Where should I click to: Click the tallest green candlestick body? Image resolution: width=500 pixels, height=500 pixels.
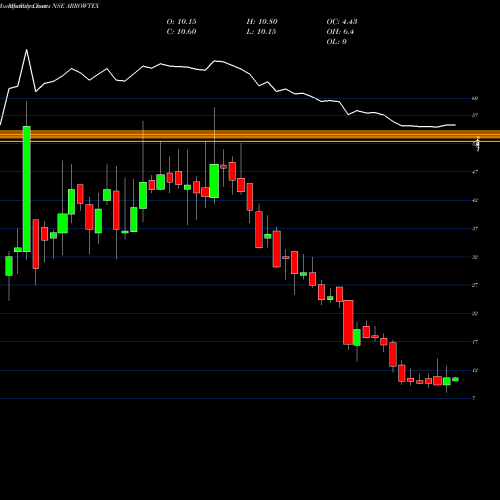pyautogui.click(x=27, y=189)
